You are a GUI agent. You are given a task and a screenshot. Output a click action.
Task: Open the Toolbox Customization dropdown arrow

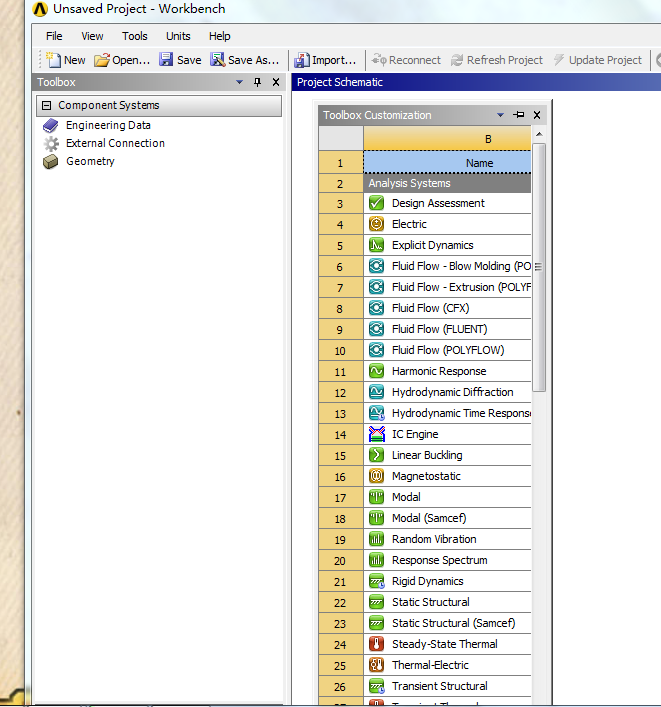point(500,115)
